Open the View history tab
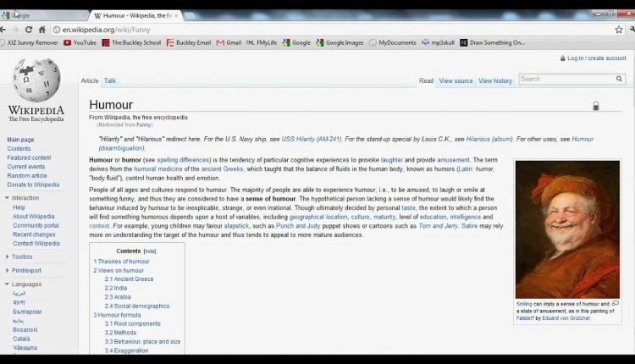 coord(495,80)
